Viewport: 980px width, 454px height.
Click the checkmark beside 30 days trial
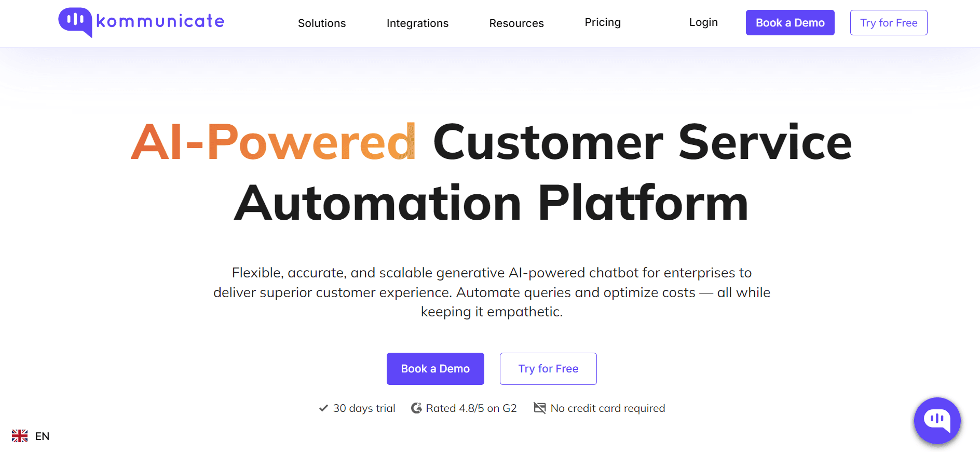pos(323,408)
